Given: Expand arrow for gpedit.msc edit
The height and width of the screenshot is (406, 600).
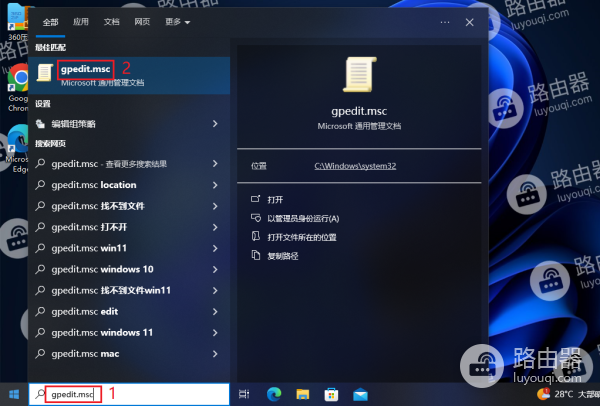Looking at the screenshot, I should 215,311.
